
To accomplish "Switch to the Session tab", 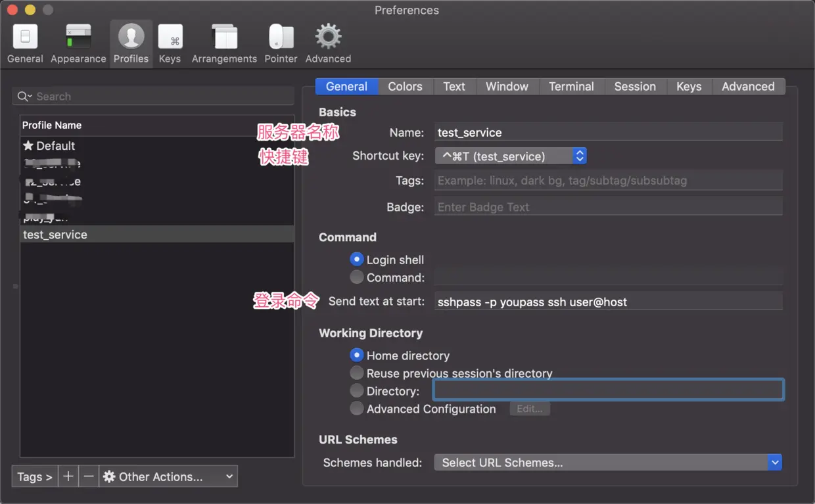I will 635,87.
